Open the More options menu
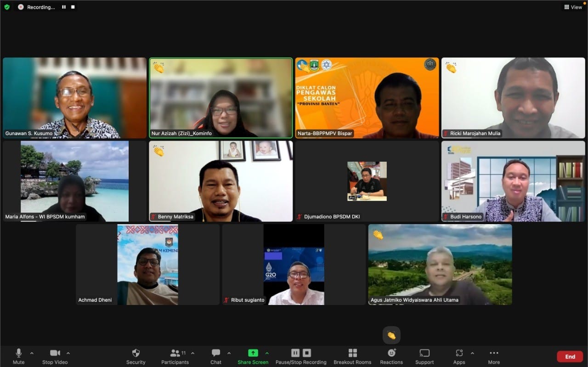Image resolution: width=588 pixels, height=367 pixels. pyautogui.click(x=494, y=356)
